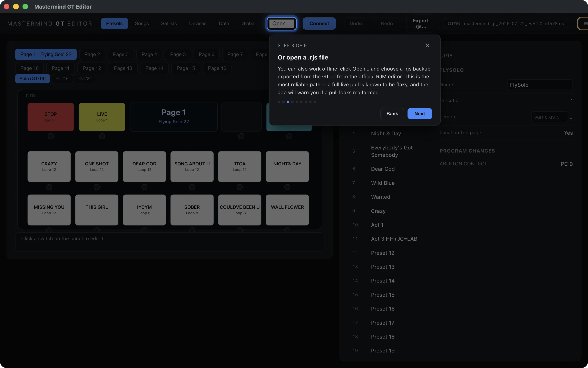Select the Page 3 tab
The width and height of the screenshot is (588, 368).
(120, 54)
